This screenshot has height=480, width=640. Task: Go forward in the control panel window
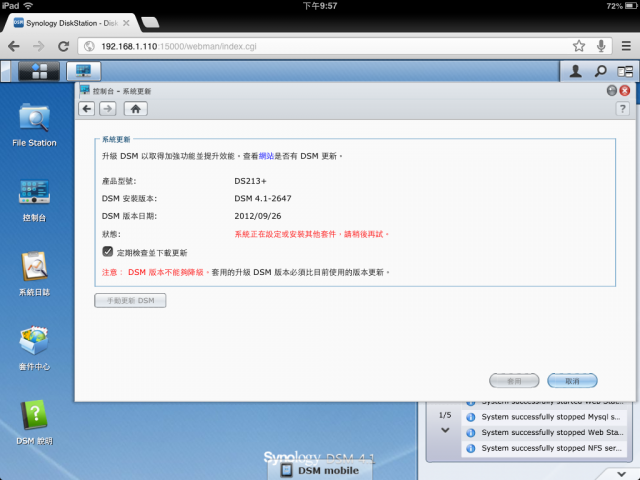coord(108,109)
